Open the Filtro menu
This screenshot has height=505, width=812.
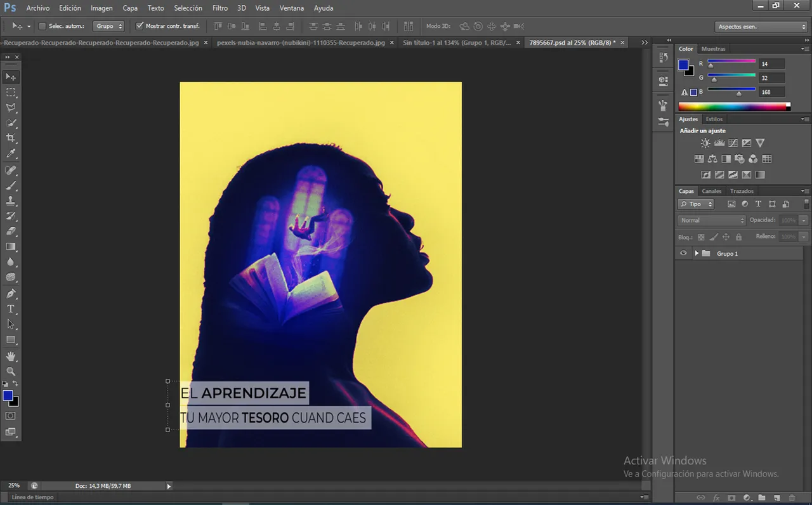(x=220, y=8)
